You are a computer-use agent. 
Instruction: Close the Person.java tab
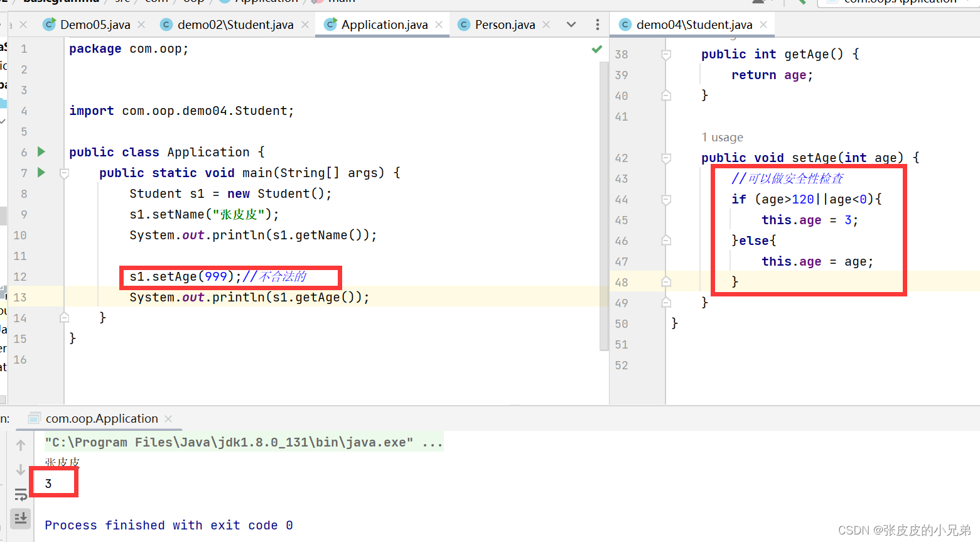pyautogui.click(x=546, y=24)
